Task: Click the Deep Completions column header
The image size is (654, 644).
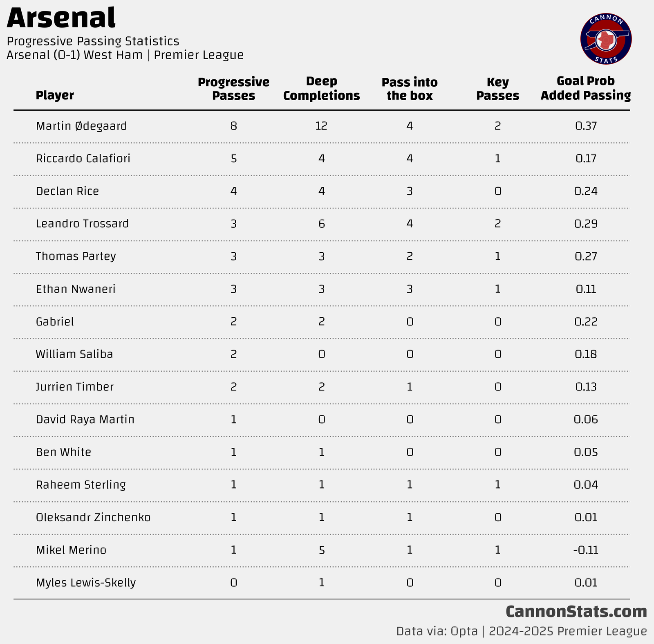Action: (321, 89)
